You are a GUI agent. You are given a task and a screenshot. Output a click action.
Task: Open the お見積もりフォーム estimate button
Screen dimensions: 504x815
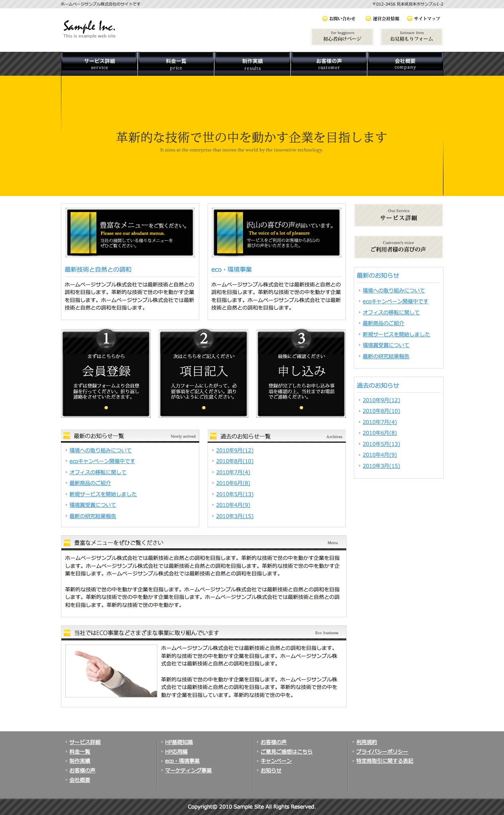(412, 37)
